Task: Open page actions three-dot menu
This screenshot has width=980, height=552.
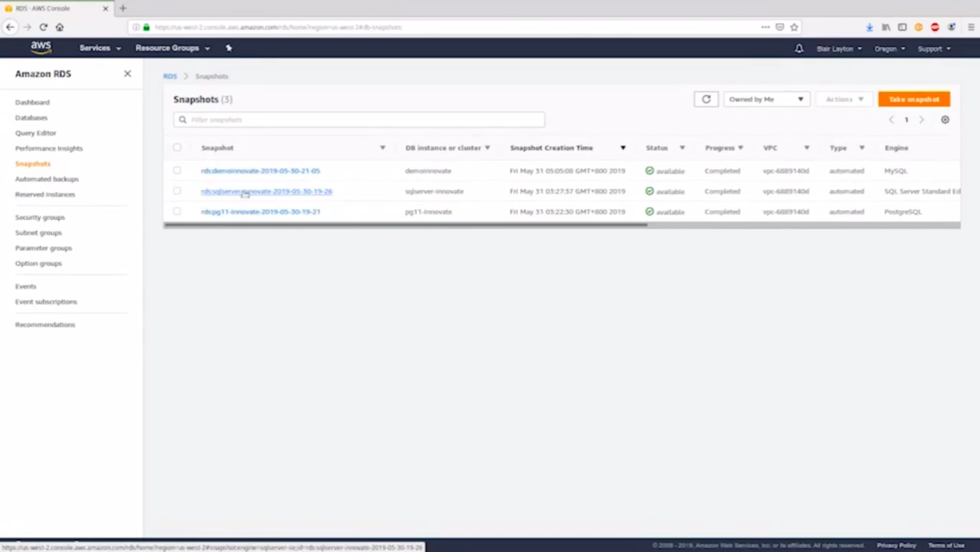Action: point(765,27)
